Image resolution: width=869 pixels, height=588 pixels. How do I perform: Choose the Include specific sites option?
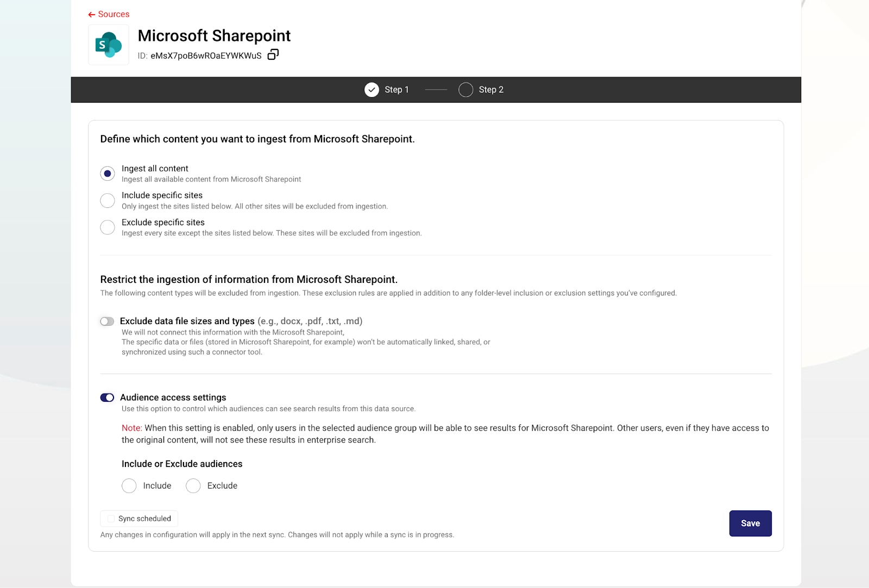(108, 200)
